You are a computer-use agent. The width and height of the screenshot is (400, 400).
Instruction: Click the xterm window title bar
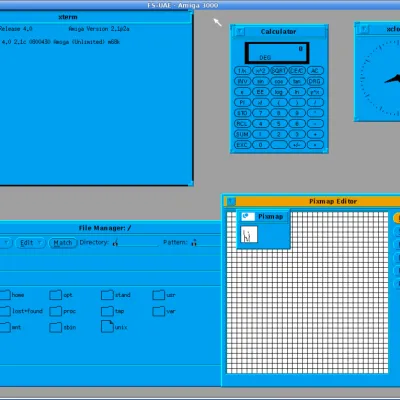pos(96,17)
